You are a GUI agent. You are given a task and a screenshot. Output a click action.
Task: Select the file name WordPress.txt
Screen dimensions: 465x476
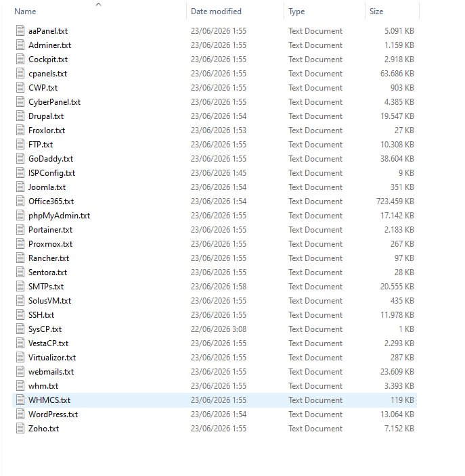53,414
